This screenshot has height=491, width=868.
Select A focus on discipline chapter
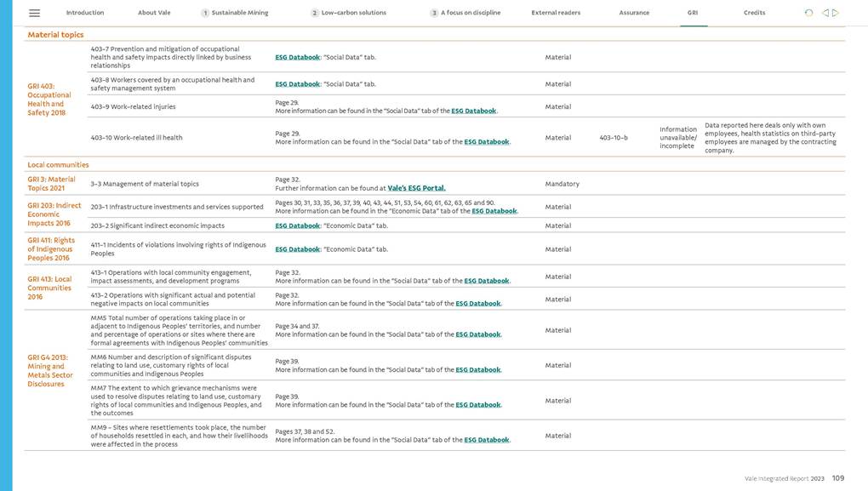471,13
